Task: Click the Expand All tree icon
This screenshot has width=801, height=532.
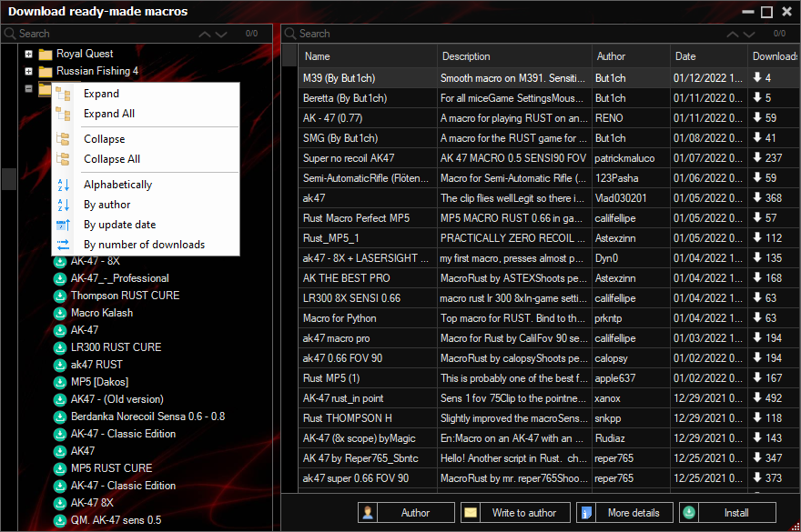Action: 64,114
